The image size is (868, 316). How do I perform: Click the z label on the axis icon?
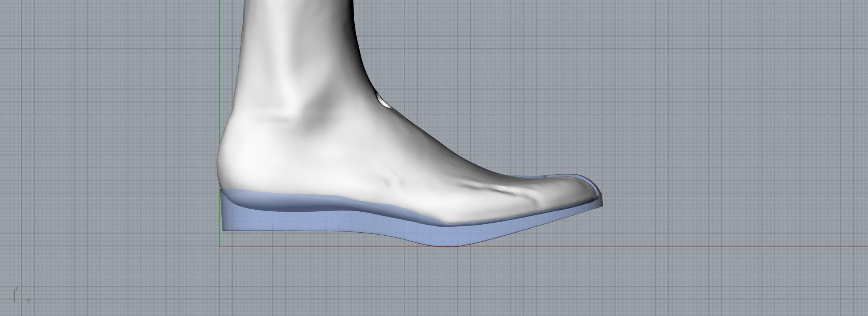[17, 289]
